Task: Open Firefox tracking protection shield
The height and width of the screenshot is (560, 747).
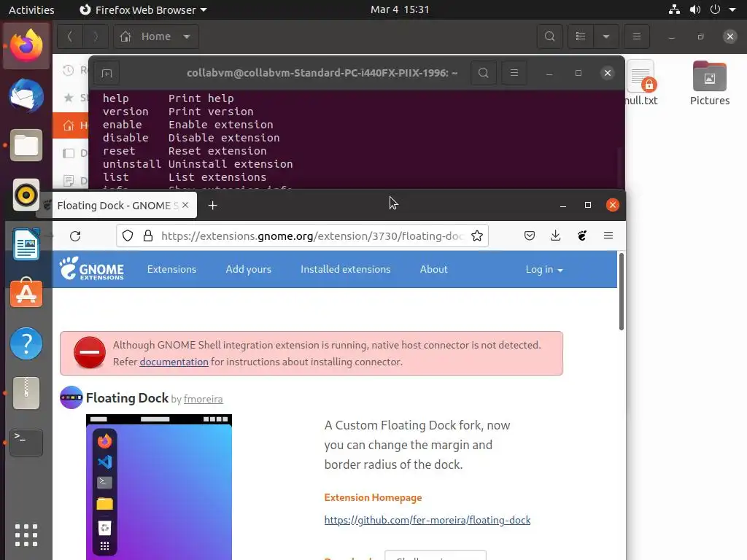Action: [128, 236]
